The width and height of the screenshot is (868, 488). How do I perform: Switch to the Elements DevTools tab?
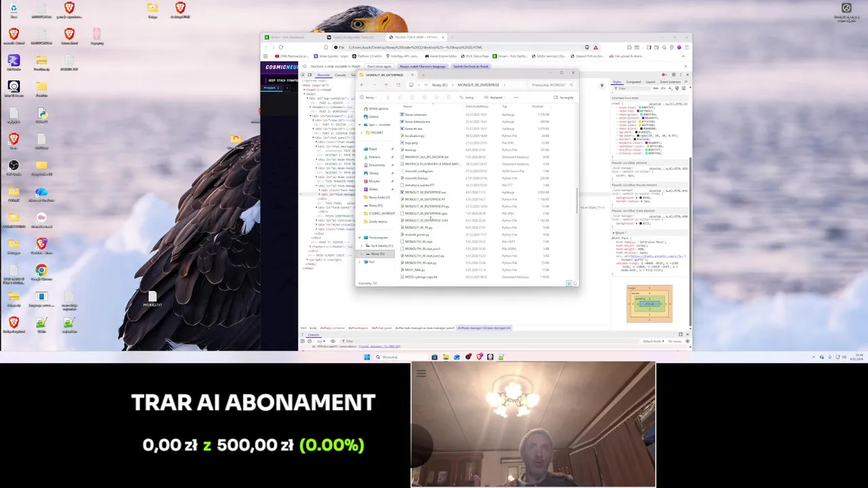[323, 75]
